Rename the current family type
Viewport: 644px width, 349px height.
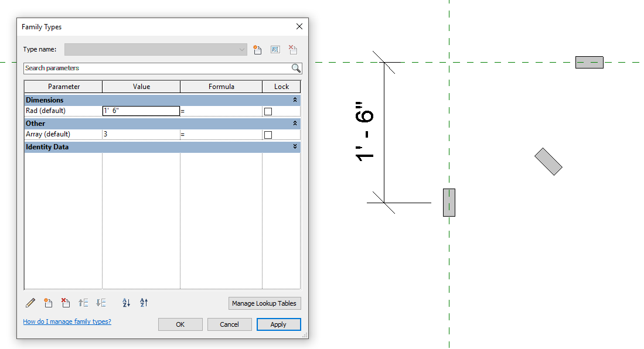[275, 49]
